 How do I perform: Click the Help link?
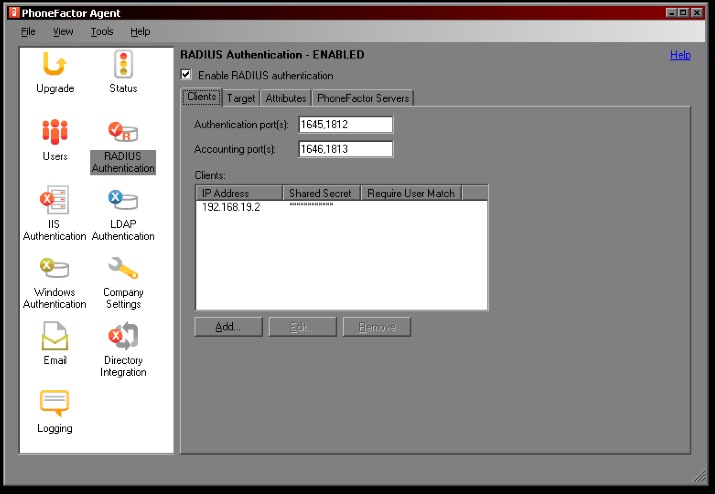680,55
